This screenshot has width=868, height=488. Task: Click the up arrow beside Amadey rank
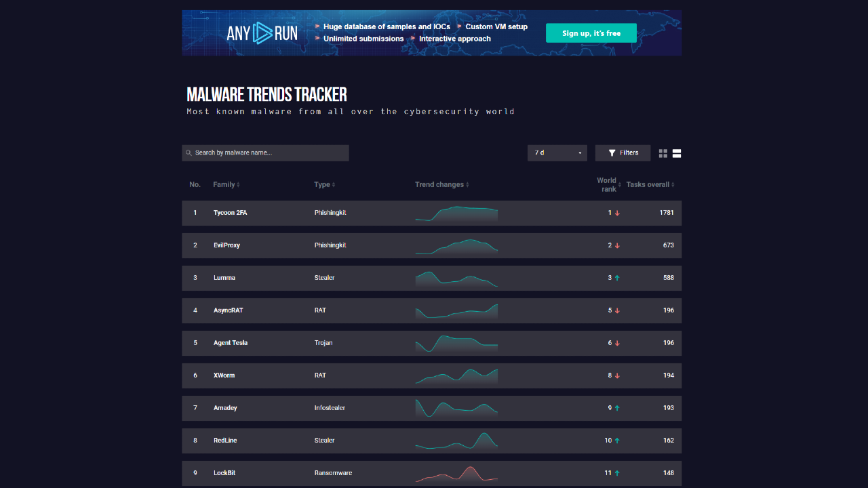coord(617,408)
